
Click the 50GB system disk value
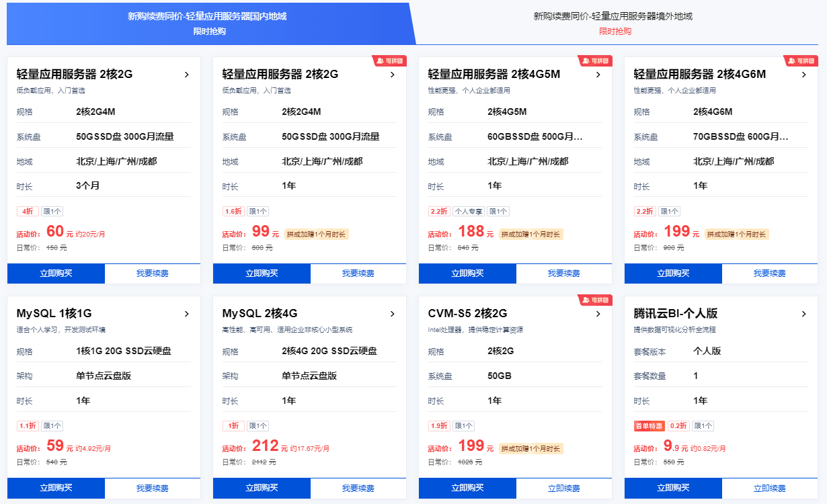click(500, 376)
